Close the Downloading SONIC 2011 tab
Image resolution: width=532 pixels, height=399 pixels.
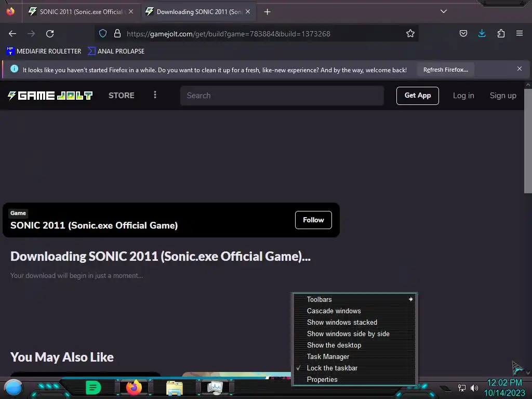click(x=248, y=11)
